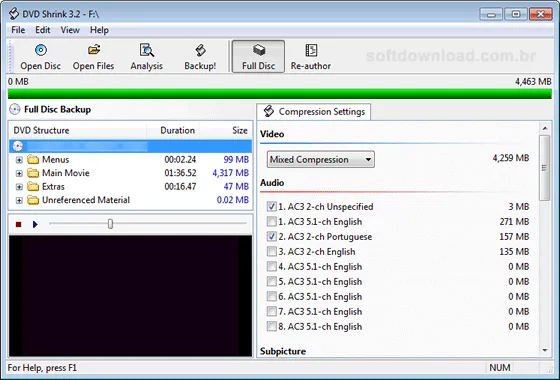Viewport: 560px width, 380px height.
Task: Enable 5. AC3 5.1-ch English audio
Action: 271,281
